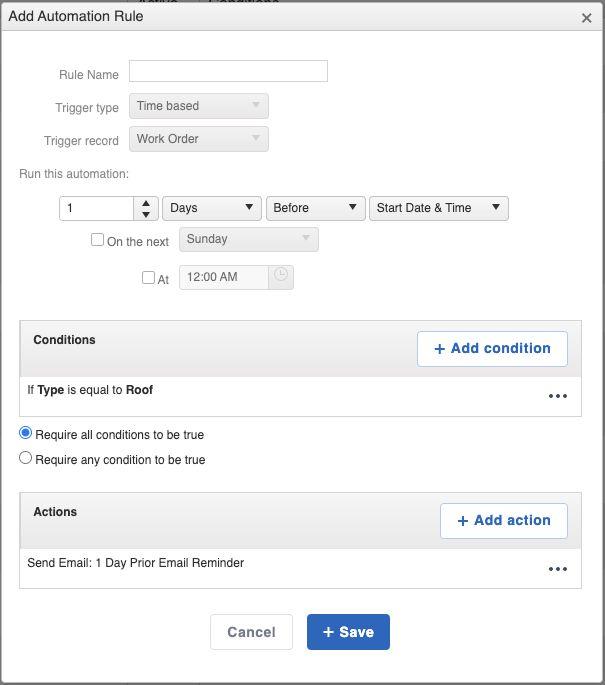The image size is (605, 685).
Task: Open the Trigger type dropdown
Action: pyautogui.click(x=199, y=106)
